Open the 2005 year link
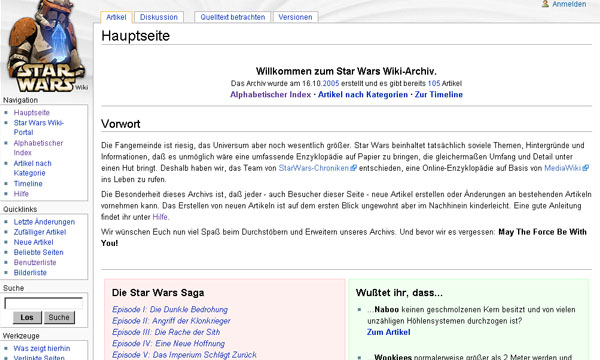The height and width of the screenshot is (360, 600). coord(331,83)
